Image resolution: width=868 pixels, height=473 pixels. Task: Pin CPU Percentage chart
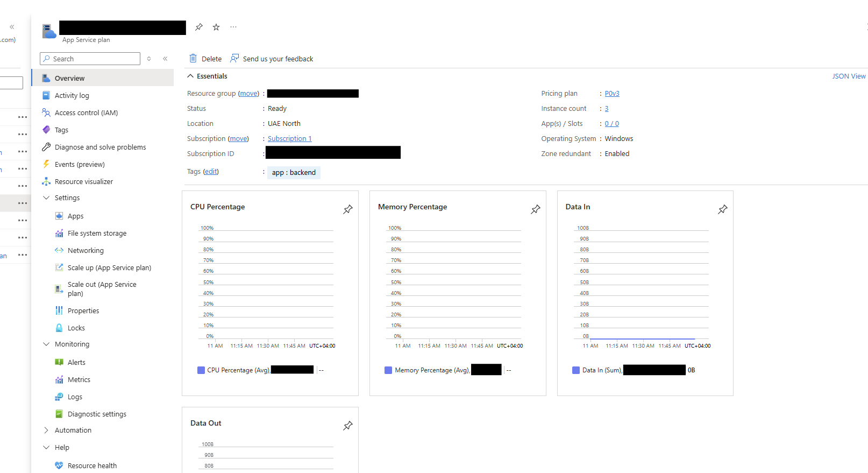pyautogui.click(x=348, y=209)
